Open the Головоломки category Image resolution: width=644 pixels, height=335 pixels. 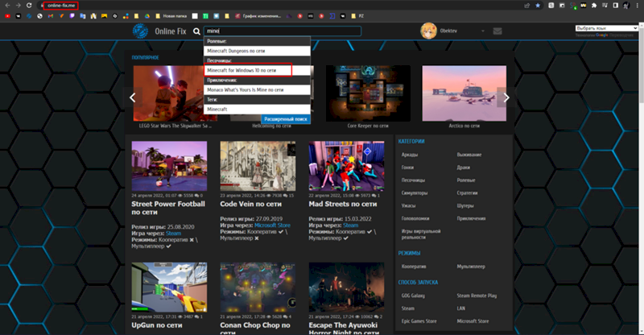(415, 218)
